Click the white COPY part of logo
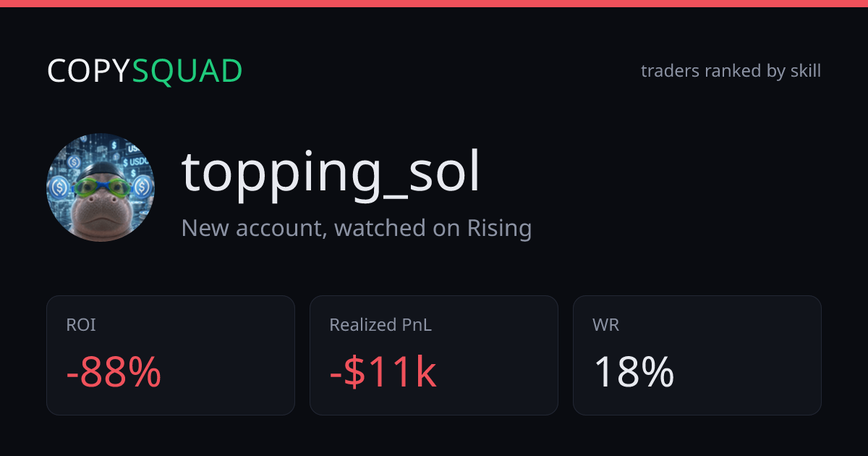Screen dimensions: 868x456 click(x=90, y=71)
